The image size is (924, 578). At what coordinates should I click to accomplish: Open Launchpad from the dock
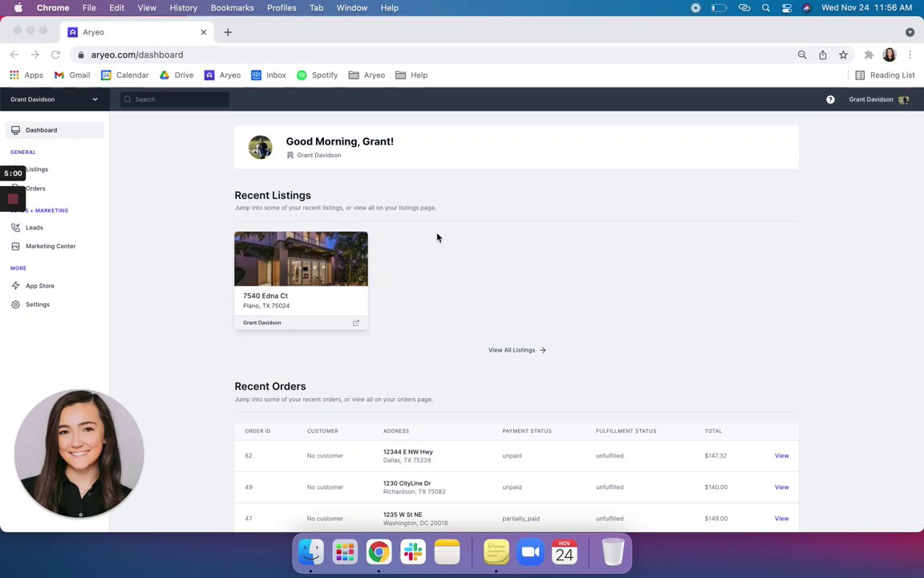345,552
